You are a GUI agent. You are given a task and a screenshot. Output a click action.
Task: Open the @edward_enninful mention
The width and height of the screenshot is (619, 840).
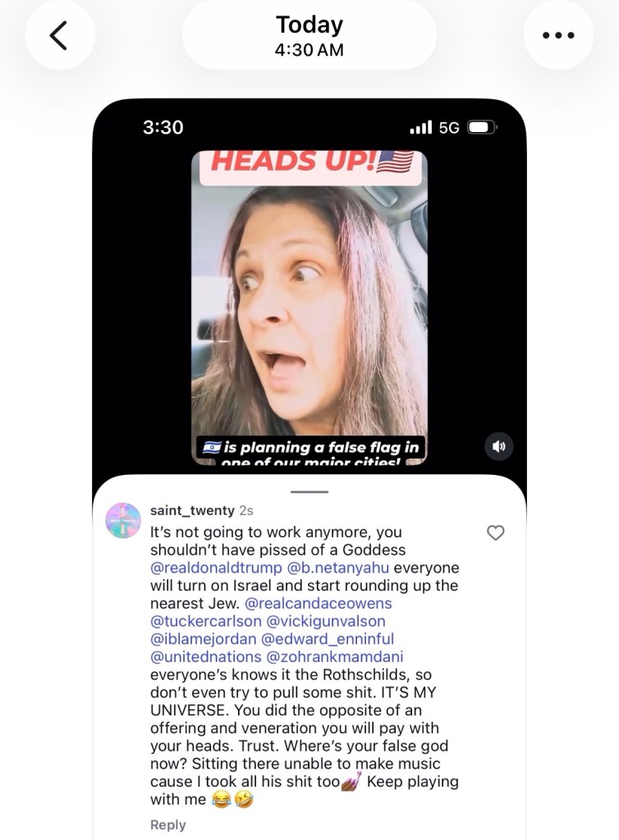point(328,638)
